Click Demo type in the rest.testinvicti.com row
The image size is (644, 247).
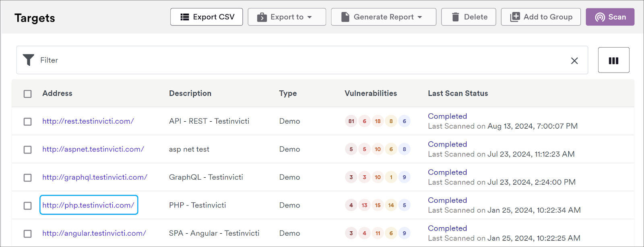289,121
